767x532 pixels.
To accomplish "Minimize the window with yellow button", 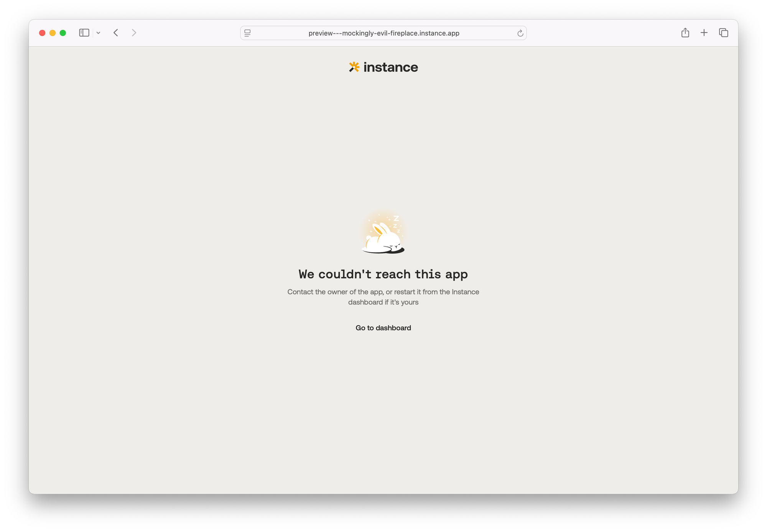I will click(53, 33).
